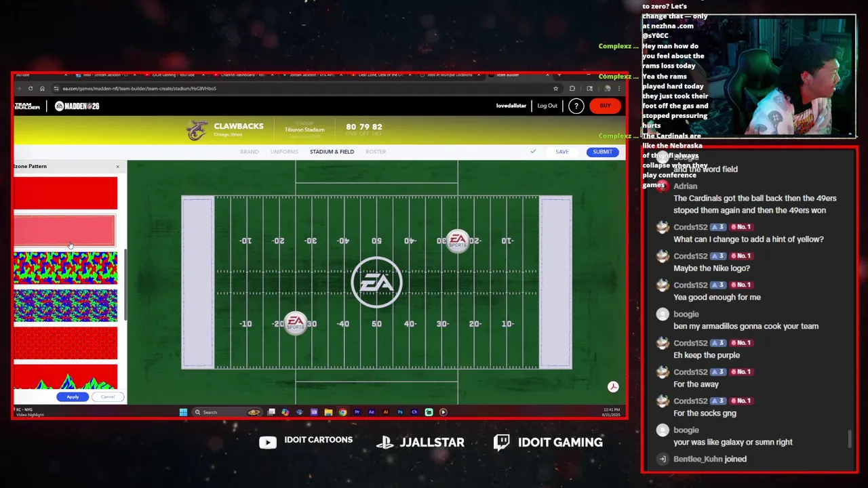
Task: Launch Premiere Pro from the taskbar
Action: tap(357, 412)
